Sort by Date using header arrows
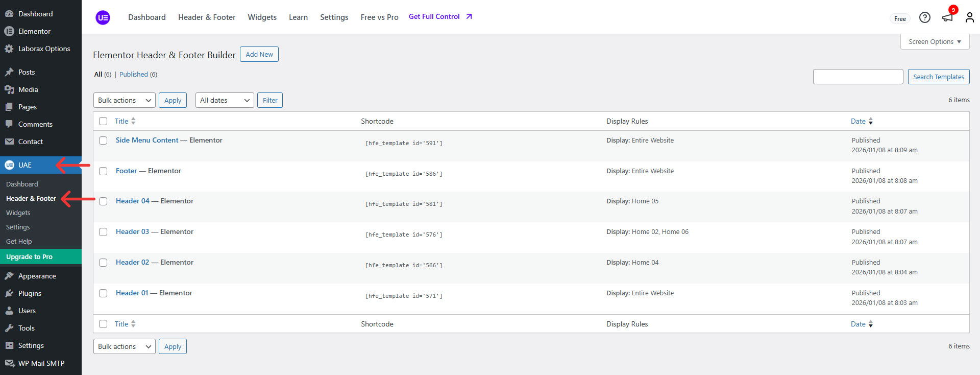 click(870, 121)
